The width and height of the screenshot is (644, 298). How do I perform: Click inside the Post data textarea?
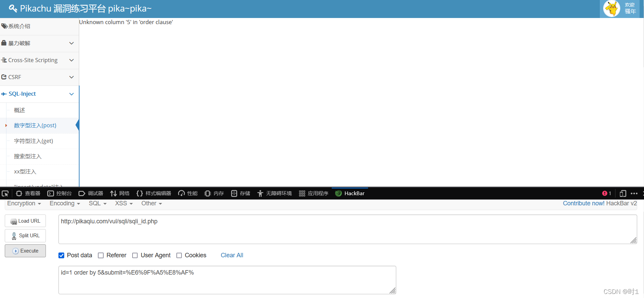(227, 280)
